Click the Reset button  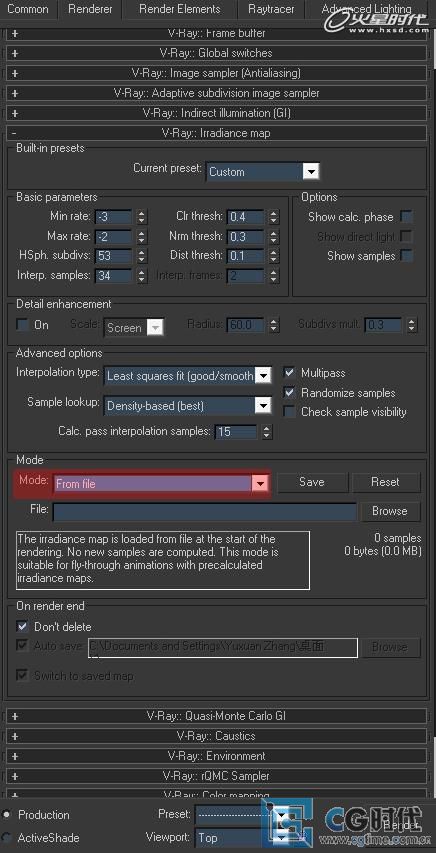click(385, 482)
